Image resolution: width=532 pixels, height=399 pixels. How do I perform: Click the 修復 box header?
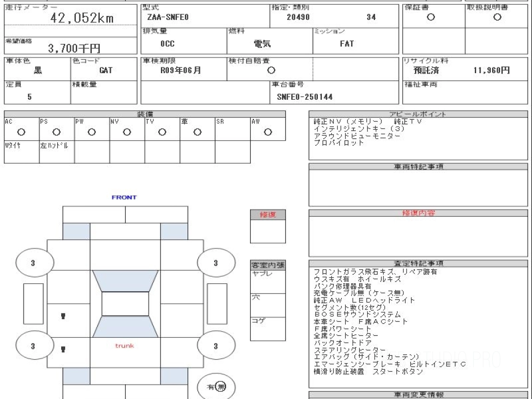tap(268, 215)
